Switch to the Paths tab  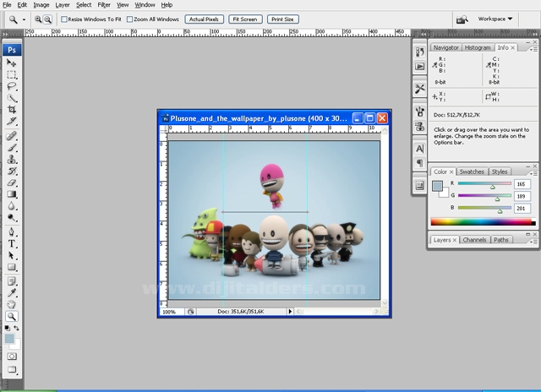coord(501,240)
